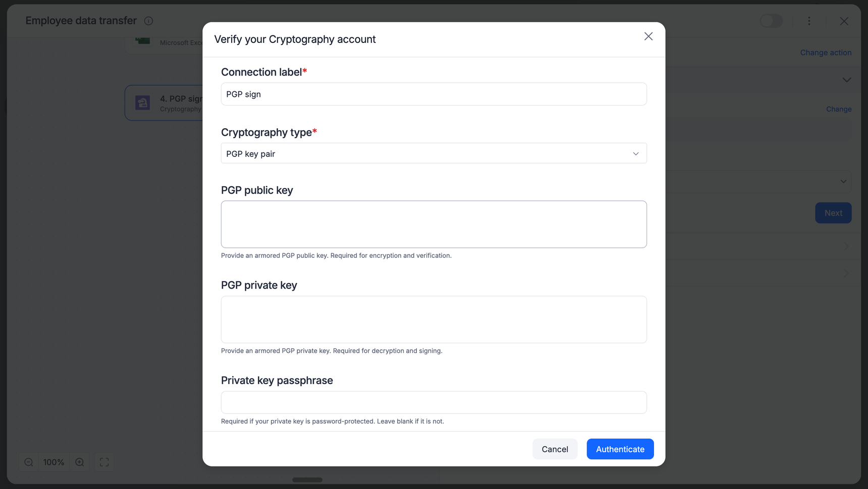Collapse the section chevron below Change action
Image resolution: width=868 pixels, height=489 pixels.
pyautogui.click(x=846, y=80)
